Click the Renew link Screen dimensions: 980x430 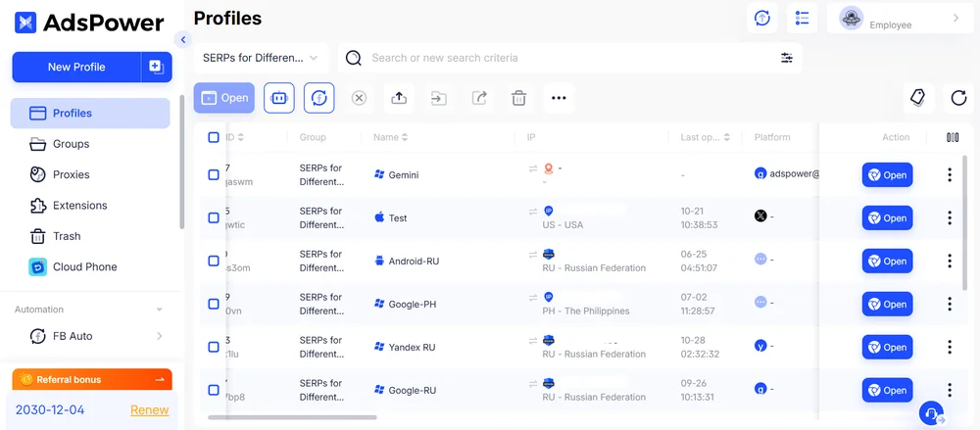(x=149, y=409)
